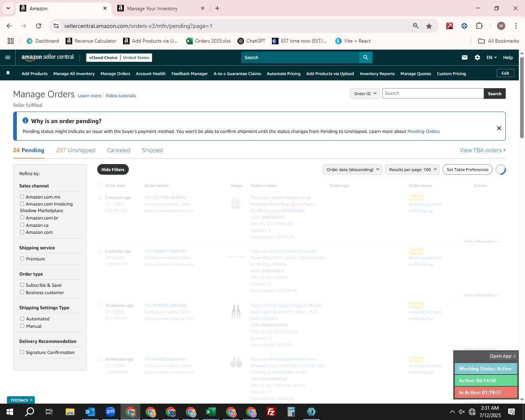Click the Amazon Seller Central logo
The image size is (525, 420).
tap(48, 57)
